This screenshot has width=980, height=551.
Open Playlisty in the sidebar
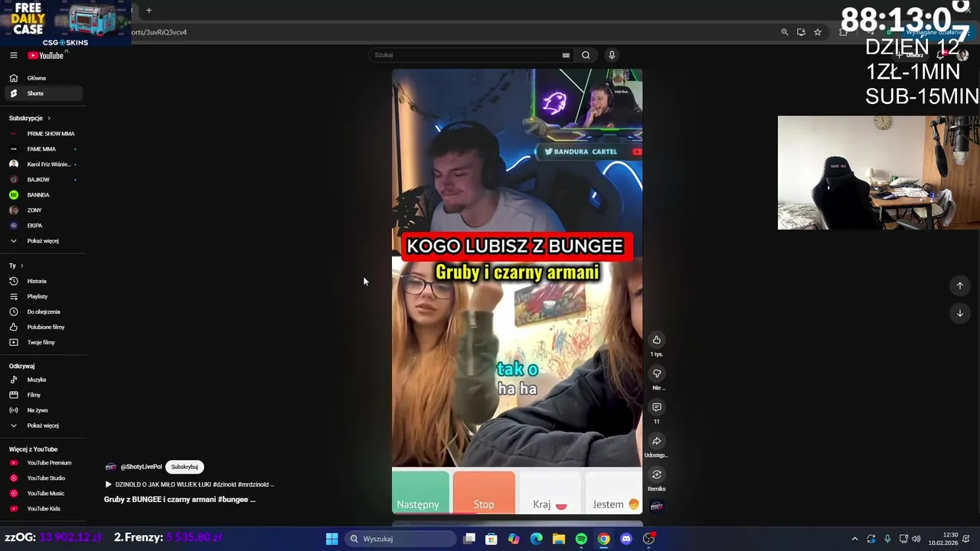click(x=43, y=296)
